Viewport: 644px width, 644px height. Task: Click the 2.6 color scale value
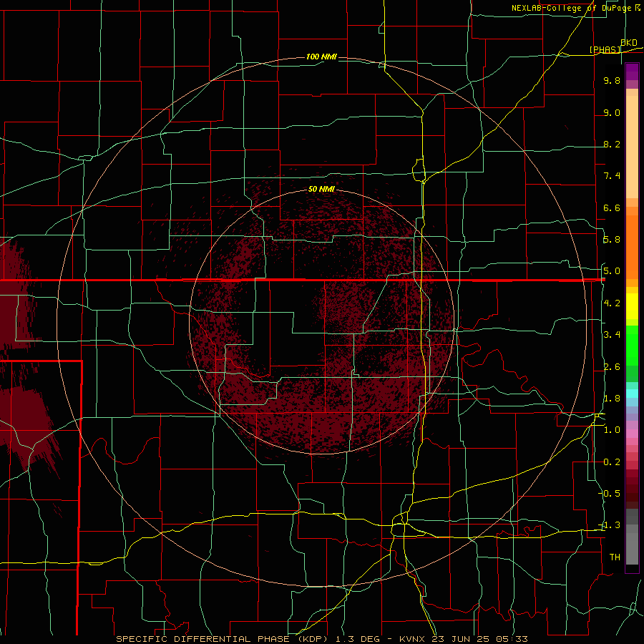(x=612, y=367)
